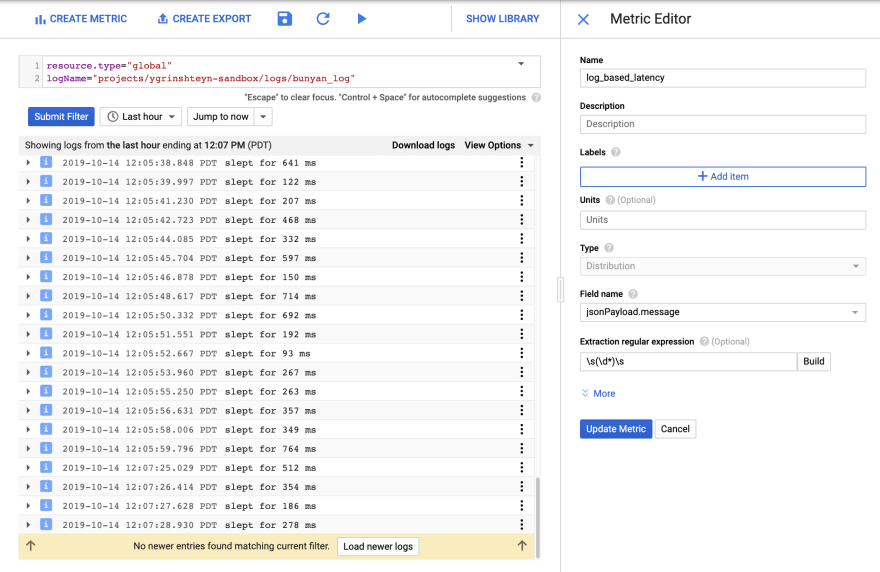Open menu for 'slept for 93 ms' entry
880x572 pixels.
(521, 353)
